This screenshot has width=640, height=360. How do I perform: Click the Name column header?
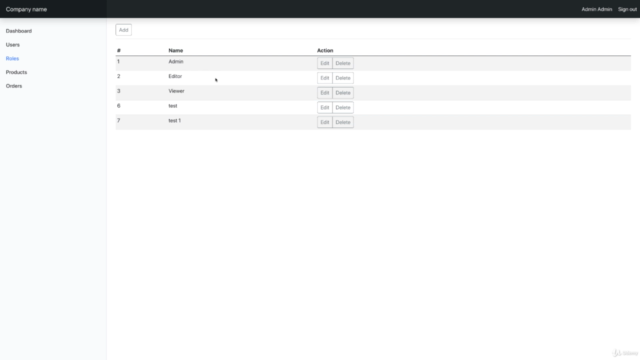(176, 51)
